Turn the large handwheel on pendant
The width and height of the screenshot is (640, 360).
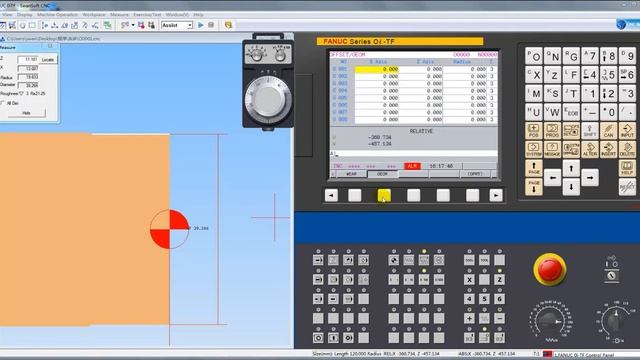[x=268, y=100]
